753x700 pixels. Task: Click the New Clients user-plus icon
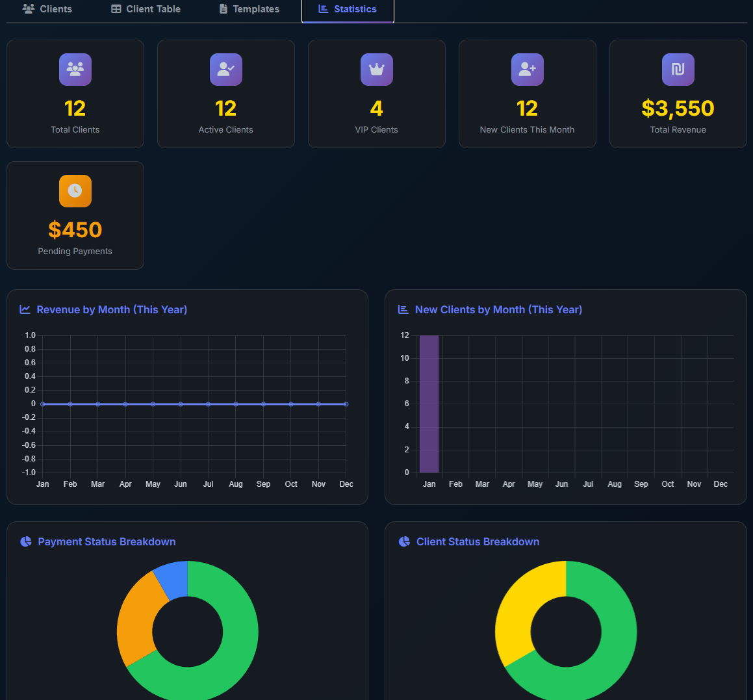(528, 70)
